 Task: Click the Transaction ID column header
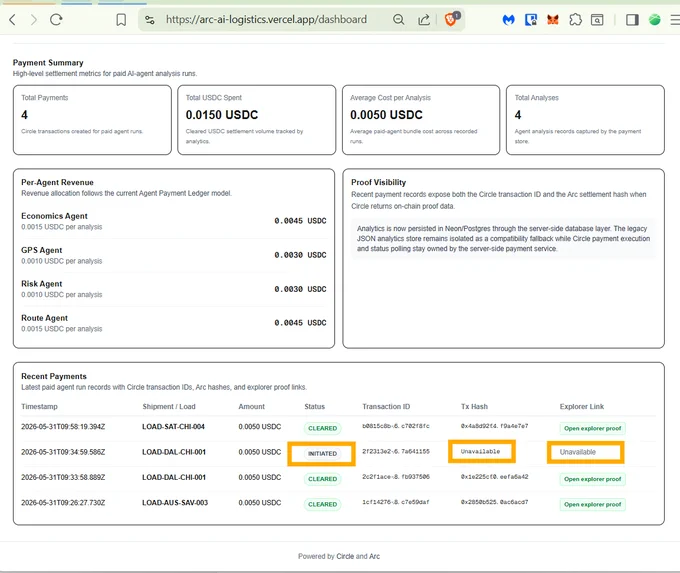pyautogui.click(x=386, y=406)
